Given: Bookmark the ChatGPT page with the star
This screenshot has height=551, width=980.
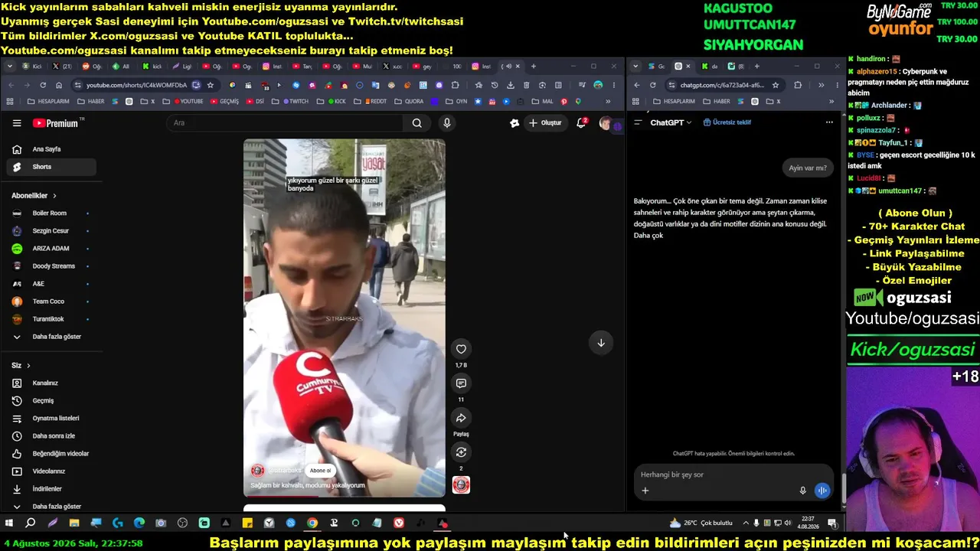Looking at the screenshot, I should [x=776, y=85].
